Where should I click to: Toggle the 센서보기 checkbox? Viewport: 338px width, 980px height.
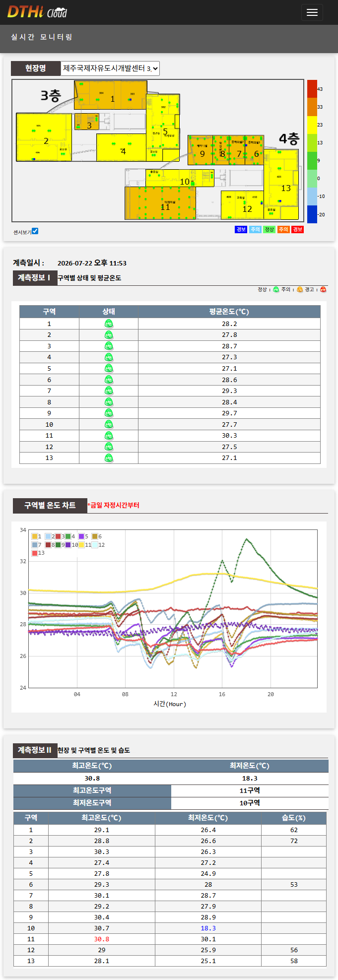coord(35,231)
